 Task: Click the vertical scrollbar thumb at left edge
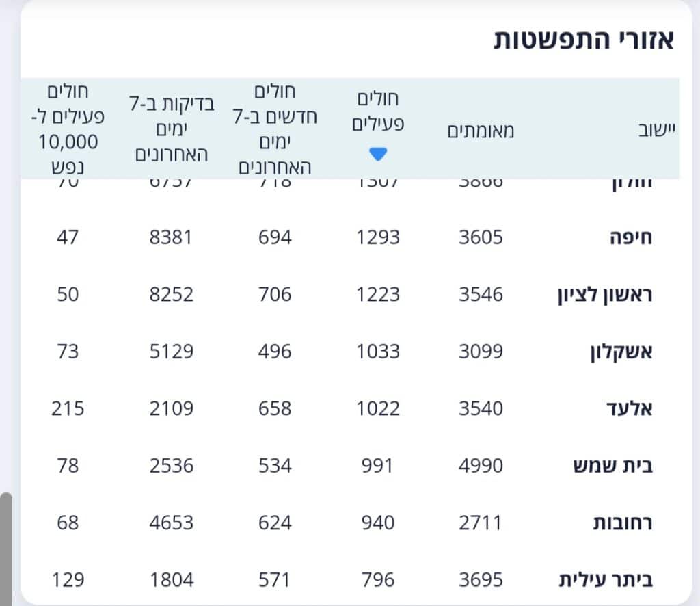pos(6,549)
